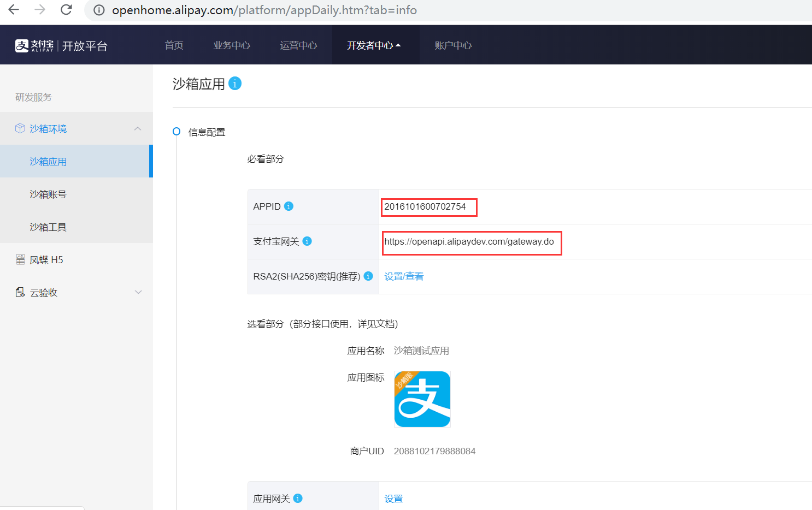The width and height of the screenshot is (812, 510).
Task: Click the APPID value 2016101600702754
Action: (425, 206)
